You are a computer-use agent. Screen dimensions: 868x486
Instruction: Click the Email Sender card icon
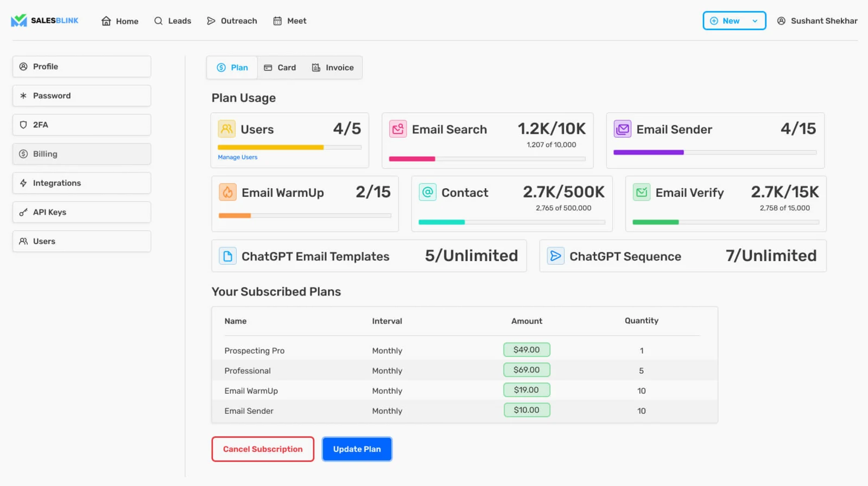(x=622, y=129)
